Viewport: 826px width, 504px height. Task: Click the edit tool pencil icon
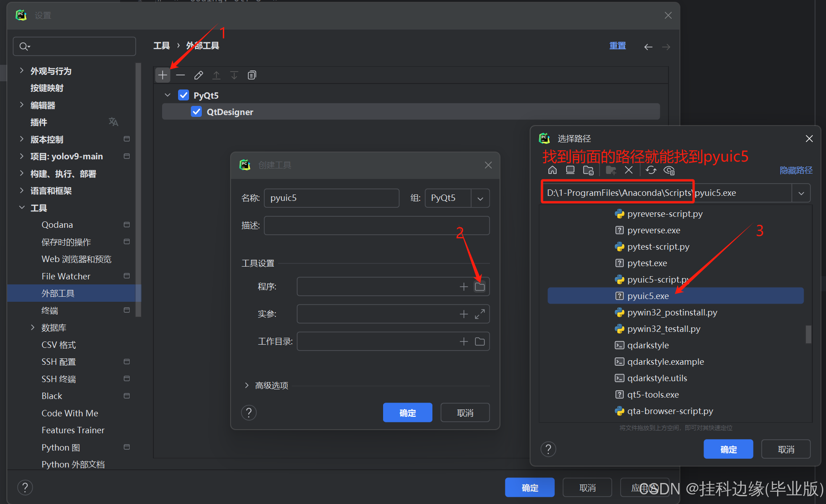(x=198, y=75)
